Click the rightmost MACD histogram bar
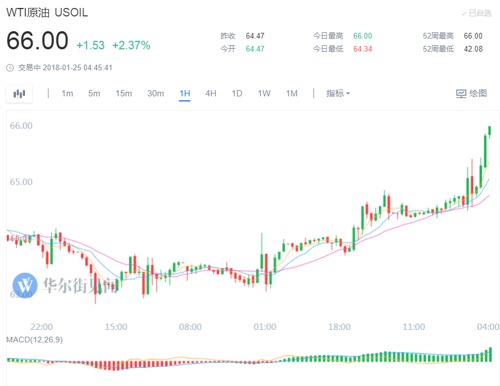 point(490,355)
